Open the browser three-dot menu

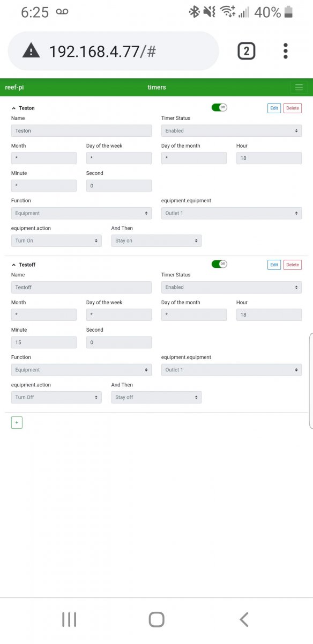286,51
